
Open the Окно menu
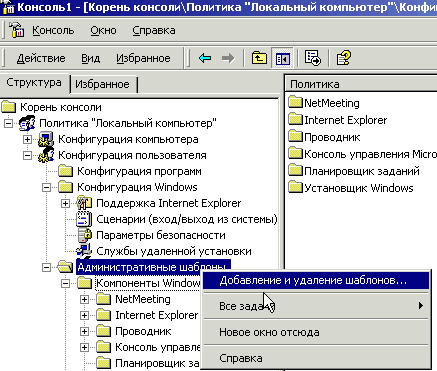pos(103,30)
